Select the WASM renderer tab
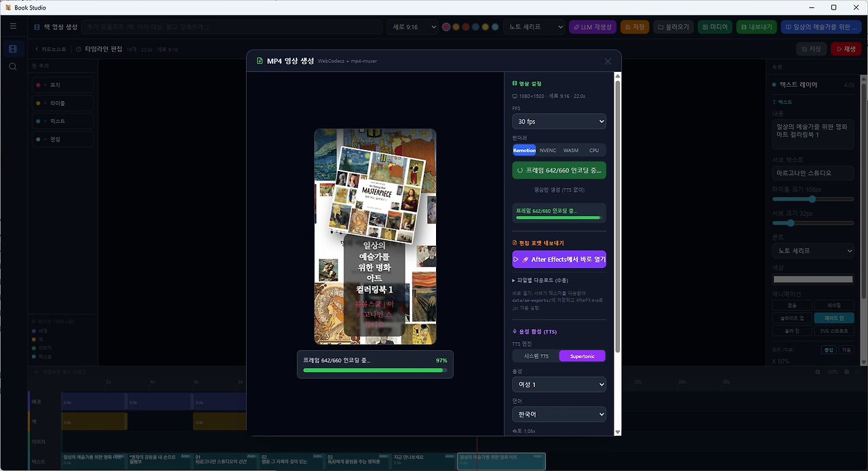Image resolution: width=868 pixels, height=471 pixels. click(571, 150)
